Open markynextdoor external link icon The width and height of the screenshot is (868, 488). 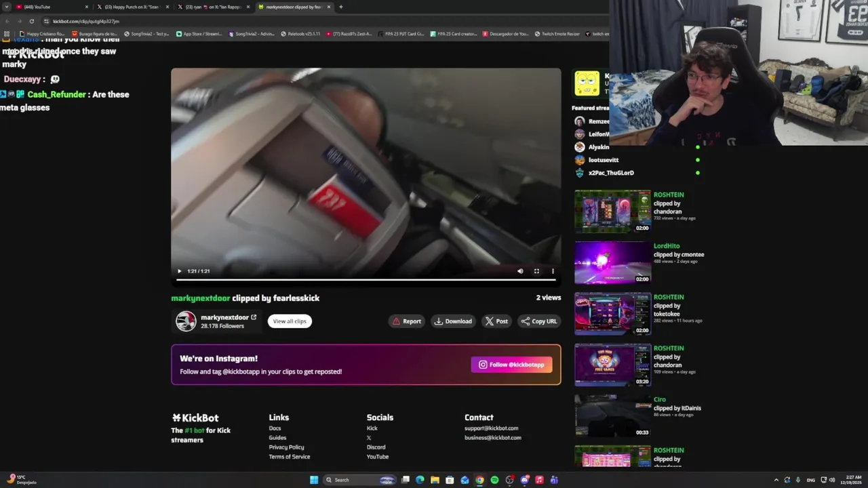[x=254, y=317]
